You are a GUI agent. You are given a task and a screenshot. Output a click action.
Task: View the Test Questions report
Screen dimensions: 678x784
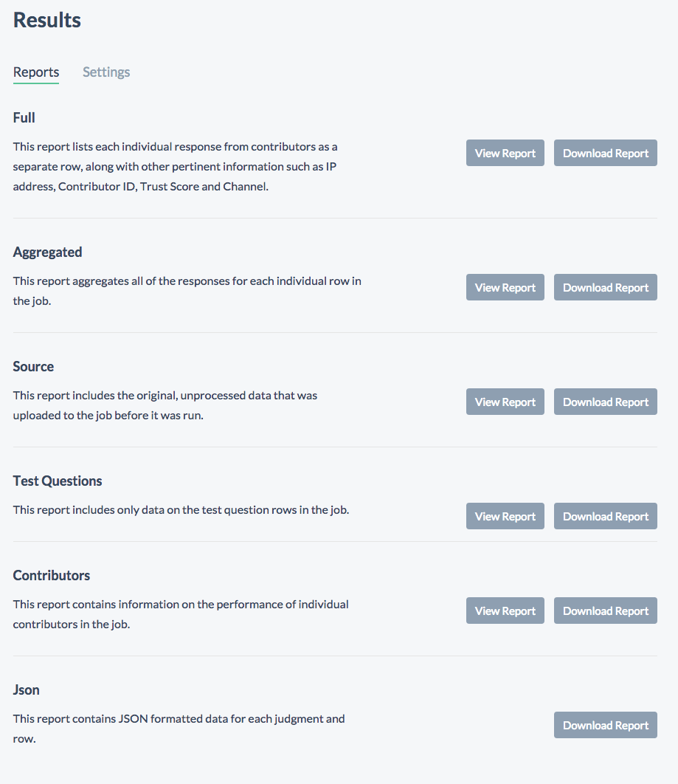click(x=505, y=517)
